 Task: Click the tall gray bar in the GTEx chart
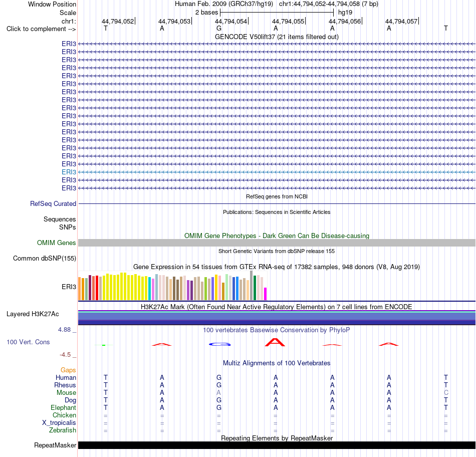(251, 286)
